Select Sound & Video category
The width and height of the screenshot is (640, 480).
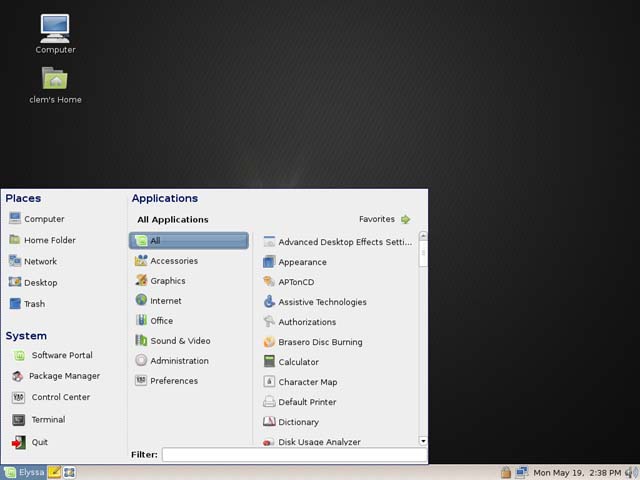(x=173, y=340)
